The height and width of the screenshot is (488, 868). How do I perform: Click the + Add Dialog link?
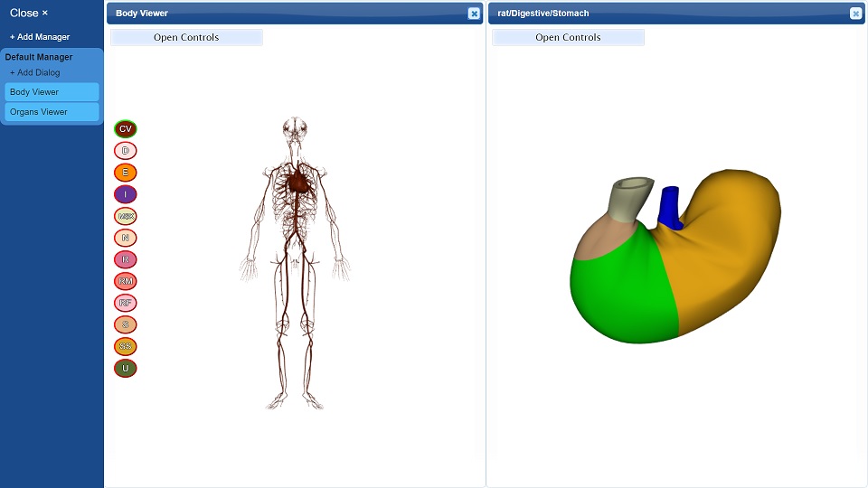point(35,72)
